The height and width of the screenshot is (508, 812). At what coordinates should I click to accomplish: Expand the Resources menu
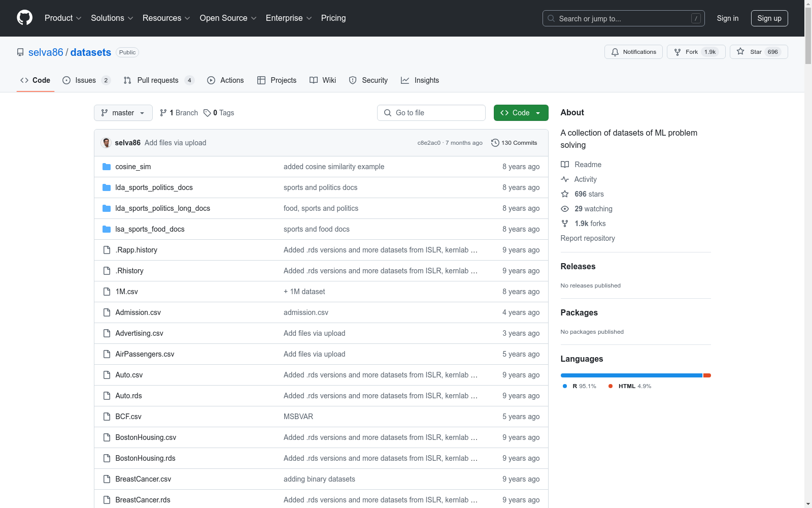coord(166,18)
